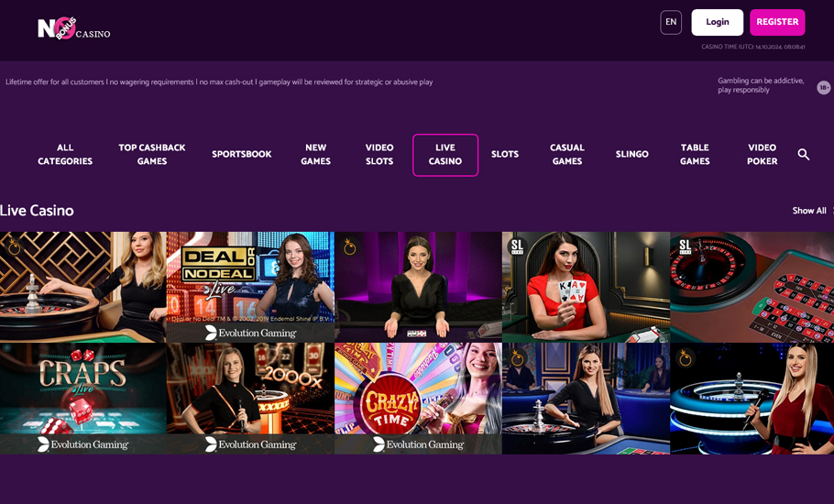This screenshot has width=834, height=504.
Task: Open the search magnifier icon
Action: click(804, 154)
